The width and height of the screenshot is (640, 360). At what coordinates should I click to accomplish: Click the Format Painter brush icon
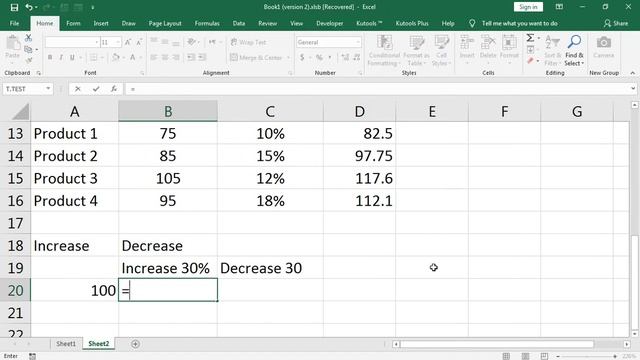click(x=28, y=60)
